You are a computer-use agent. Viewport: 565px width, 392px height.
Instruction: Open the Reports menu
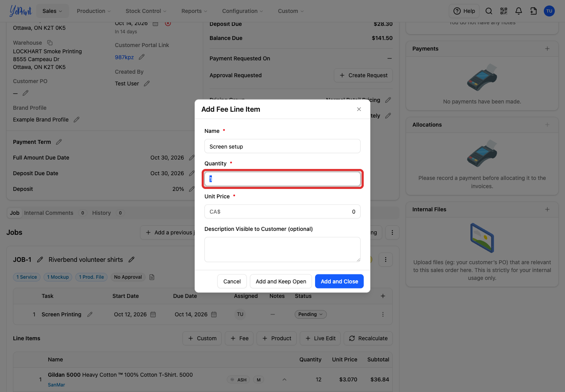pos(194,11)
